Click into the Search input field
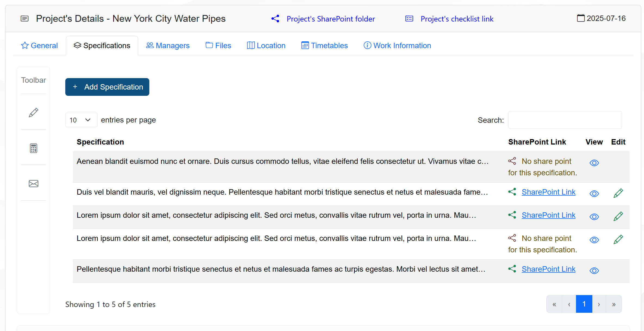The image size is (644, 331). [565, 120]
